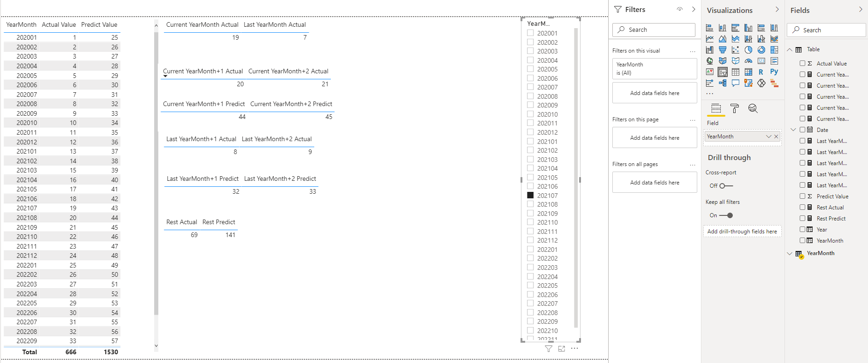
Task: Open the Fields well tab
Action: point(716,109)
